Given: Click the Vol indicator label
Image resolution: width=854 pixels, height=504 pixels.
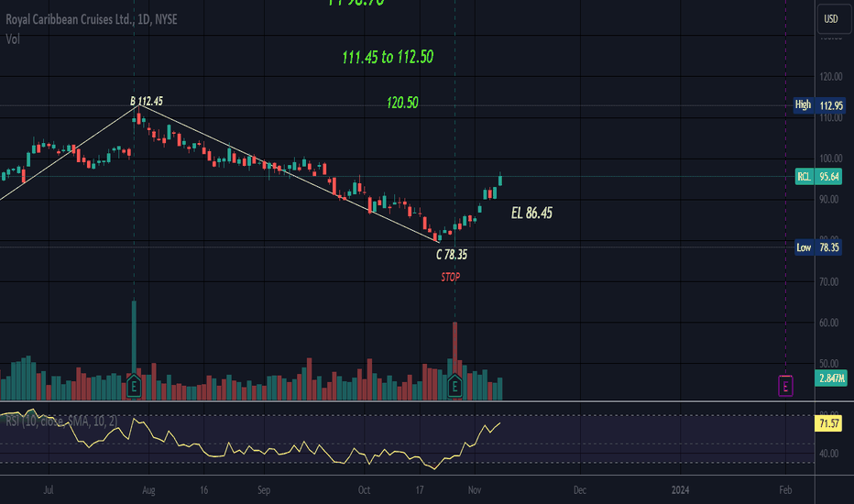Looking at the screenshot, I should (13, 39).
